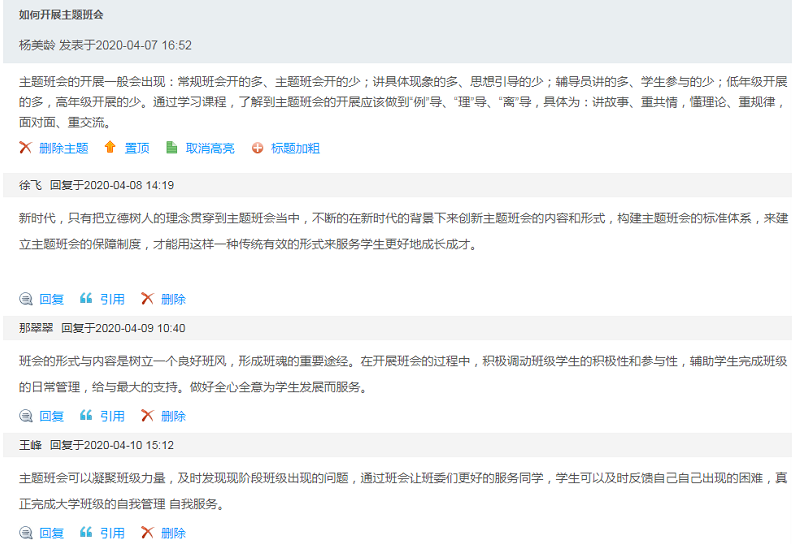Delete 徐飞's comment via 删除 text

coord(173,299)
